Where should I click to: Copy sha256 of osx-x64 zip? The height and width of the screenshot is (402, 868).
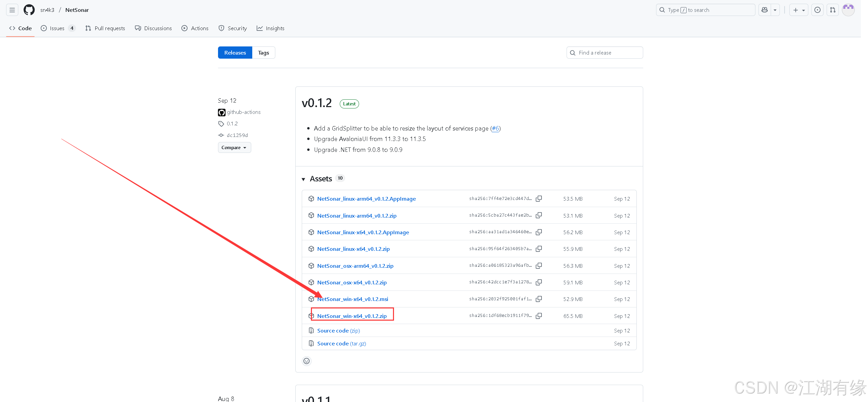539,282
